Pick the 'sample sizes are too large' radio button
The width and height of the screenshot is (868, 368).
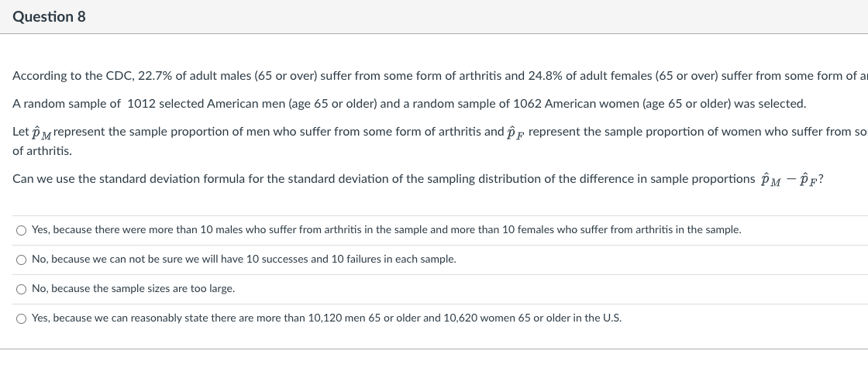pyautogui.click(x=22, y=289)
